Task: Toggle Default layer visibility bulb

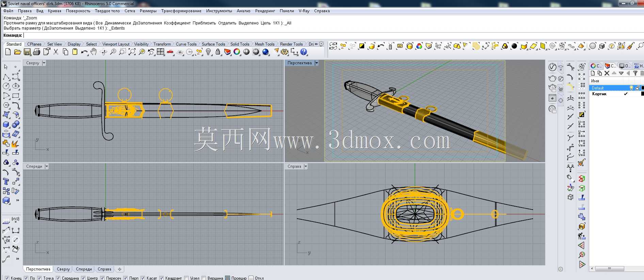Action: click(x=631, y=88)
